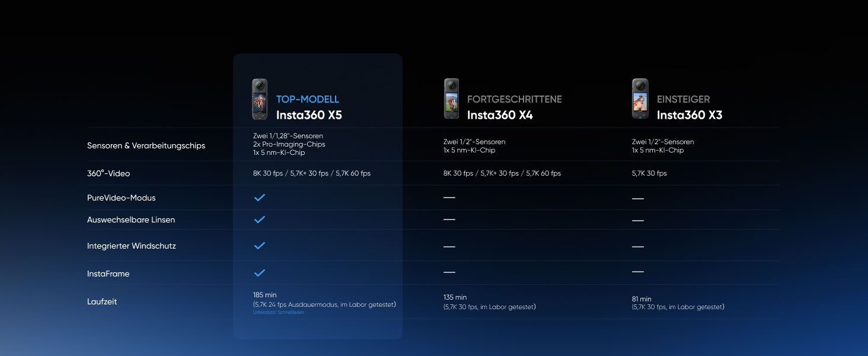Click the X5 '185 min' runtime value

click(x=265, y=295)
